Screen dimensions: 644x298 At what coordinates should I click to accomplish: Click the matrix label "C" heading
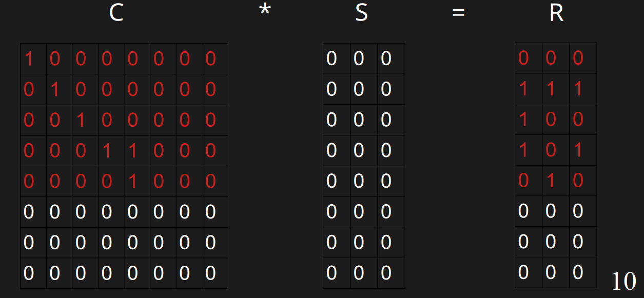pos(116,13)
